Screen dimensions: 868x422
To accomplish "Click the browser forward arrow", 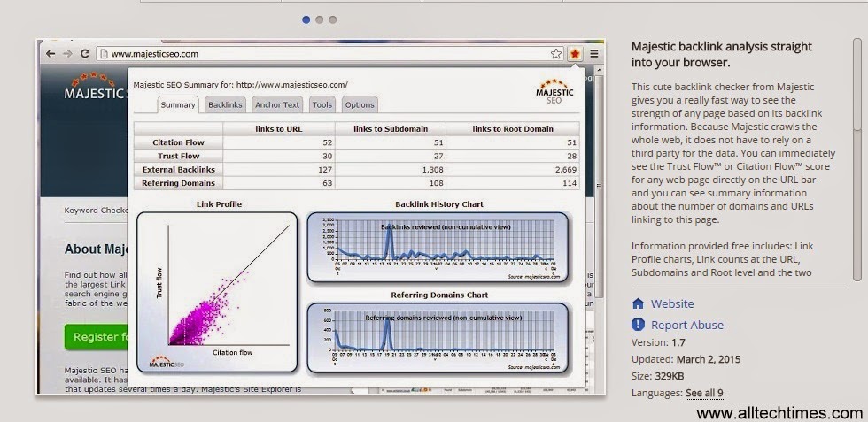I will (67, 54).
